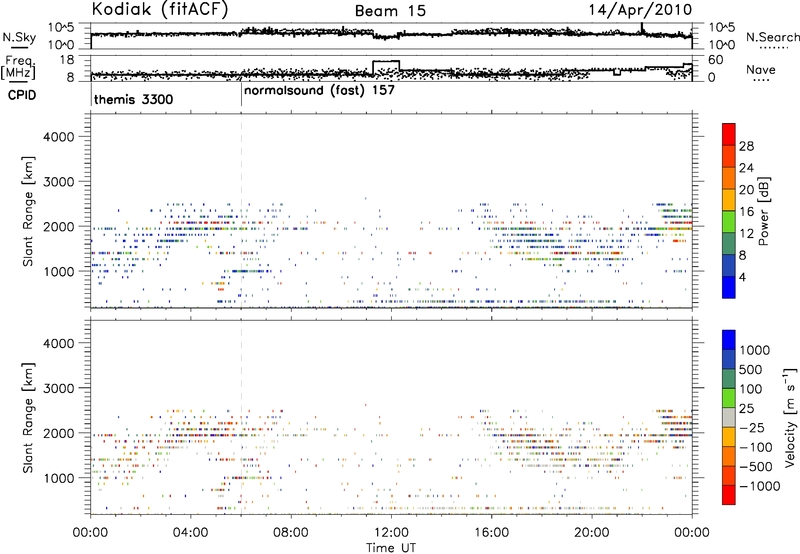Click the 'N.Search' legend label
This screenshot has width=800, height=554.
[x=772, y=37]
